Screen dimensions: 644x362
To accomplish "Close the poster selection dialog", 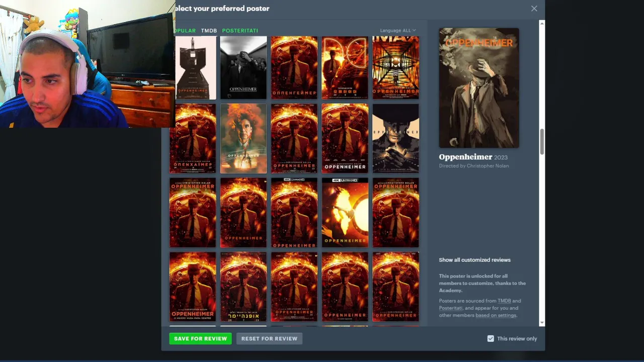I will pos(534,9).
